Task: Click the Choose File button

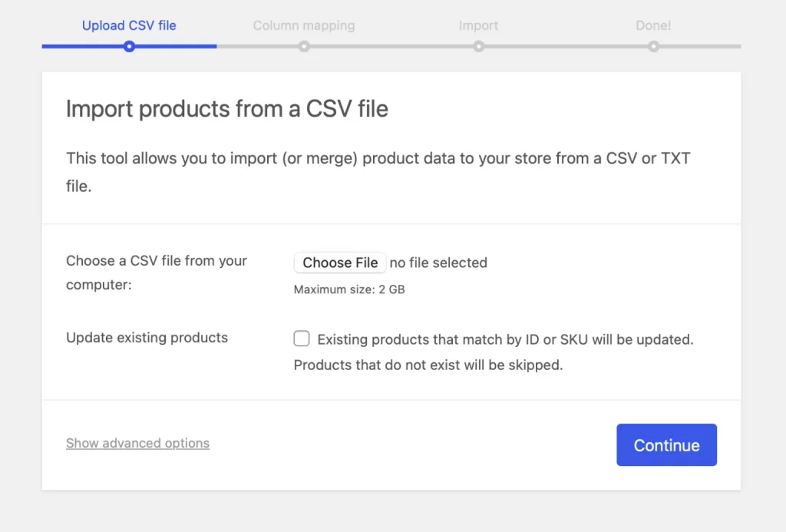Action: tap(340, 263)
